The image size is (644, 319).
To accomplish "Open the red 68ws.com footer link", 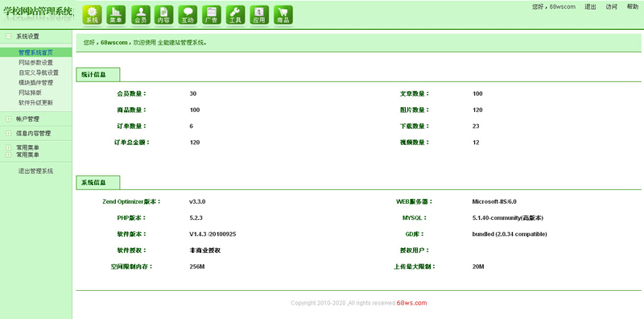I will 411,303.
